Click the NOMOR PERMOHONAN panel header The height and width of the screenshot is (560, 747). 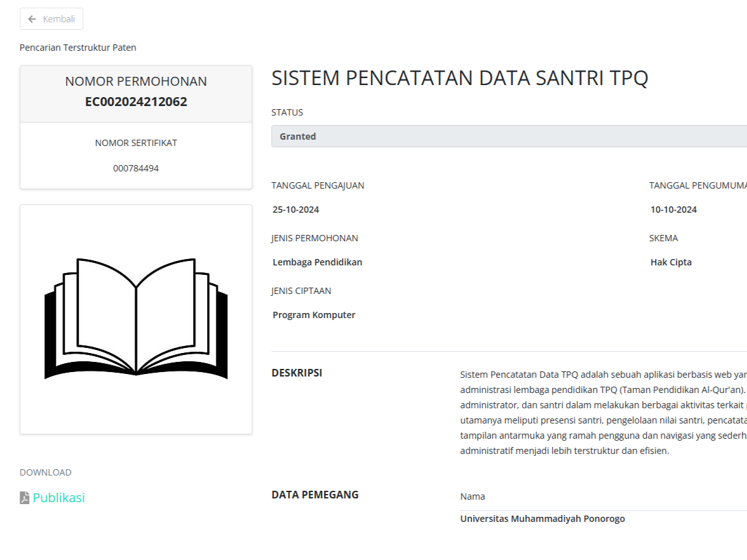[135, 81]
